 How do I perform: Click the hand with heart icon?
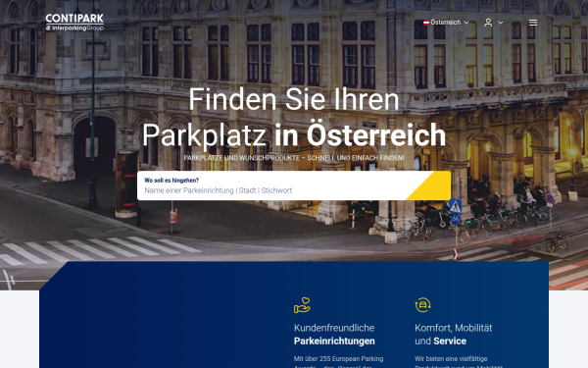pyautogui.click(x=302, y=305)
